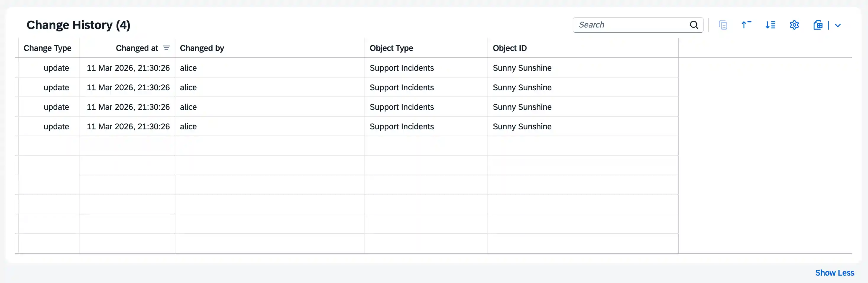The width and height of the screenshot is (868, 283).
Task: Click the Show Less link
Action: click(x=834, y=273)
